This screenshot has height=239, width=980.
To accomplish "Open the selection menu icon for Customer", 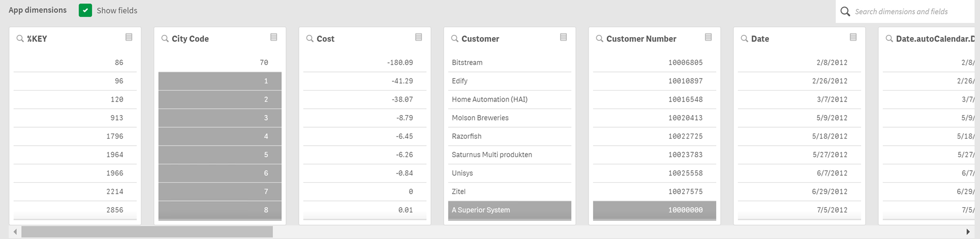I will 564,37.
